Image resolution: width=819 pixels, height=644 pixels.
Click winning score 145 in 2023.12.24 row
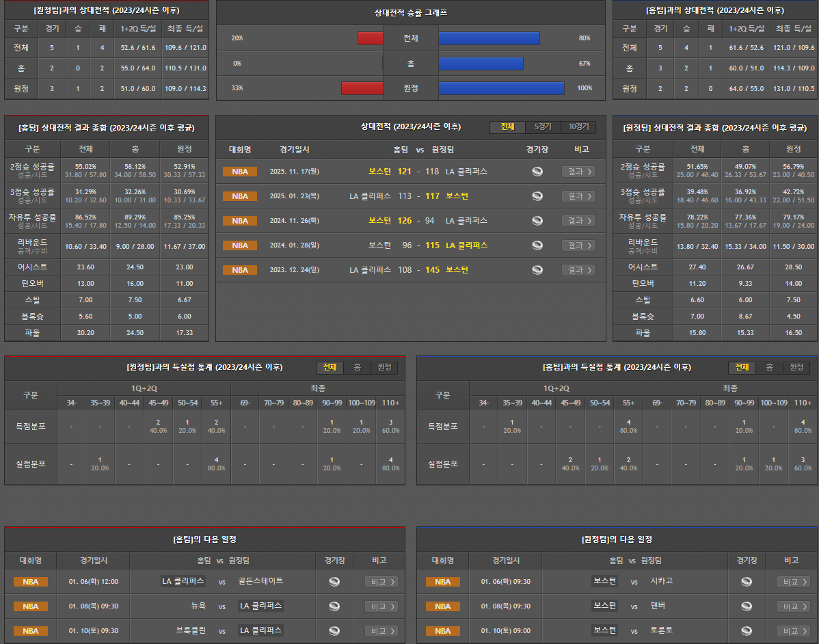point(432,270)
